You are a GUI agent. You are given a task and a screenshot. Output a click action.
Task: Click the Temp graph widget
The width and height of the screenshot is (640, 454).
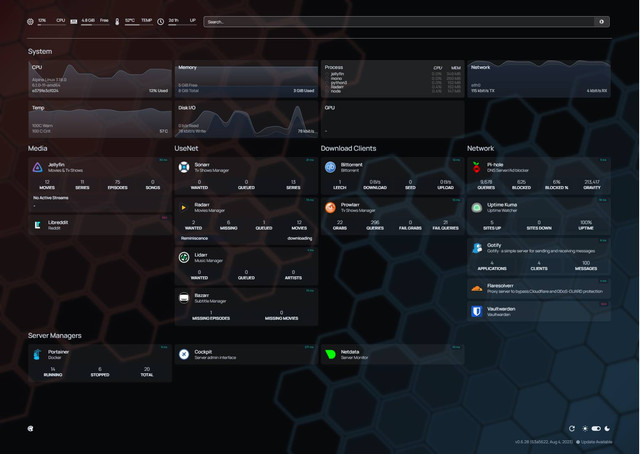[x=100, y=119]
